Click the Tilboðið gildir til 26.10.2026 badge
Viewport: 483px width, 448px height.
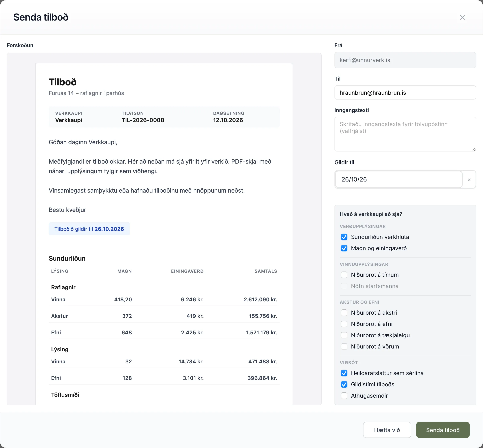[89, 229]
